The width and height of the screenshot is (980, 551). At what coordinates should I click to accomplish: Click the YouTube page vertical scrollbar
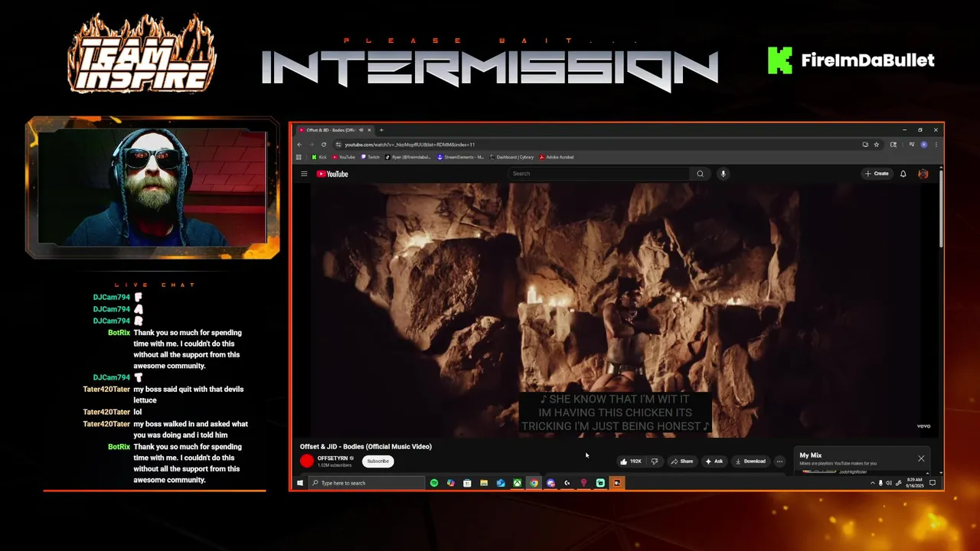[940, 210]
